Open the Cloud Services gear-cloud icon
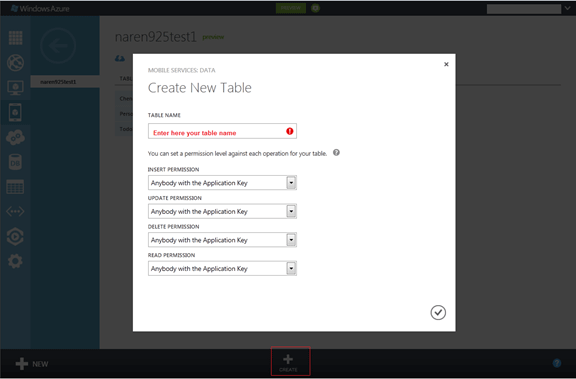Viewport: 576px width, 379px height. [x=15, y=137]
